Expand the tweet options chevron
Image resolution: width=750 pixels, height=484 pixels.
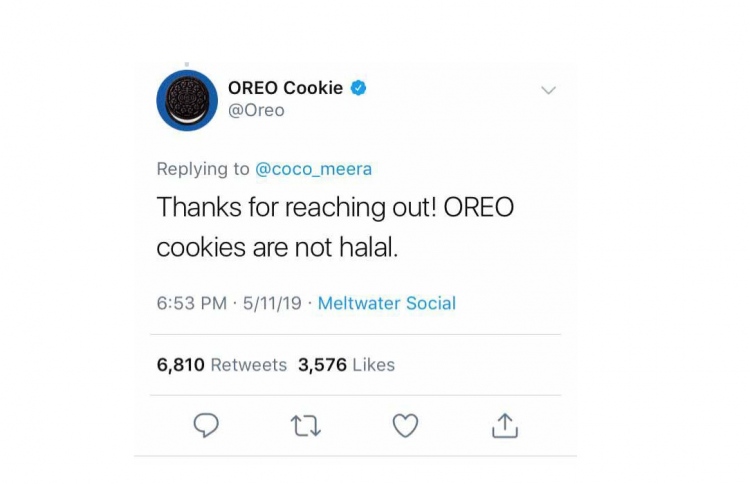tap(548, 90)
